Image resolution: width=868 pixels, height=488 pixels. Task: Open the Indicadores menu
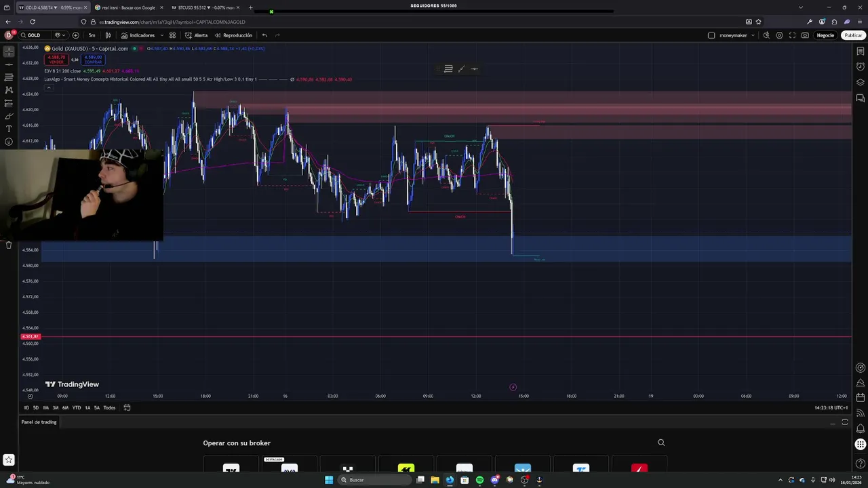point(138,35)
